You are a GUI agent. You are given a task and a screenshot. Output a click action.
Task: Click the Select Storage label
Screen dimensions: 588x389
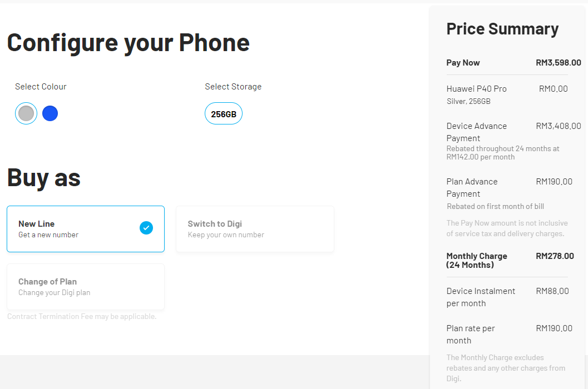tap(233, 87)
